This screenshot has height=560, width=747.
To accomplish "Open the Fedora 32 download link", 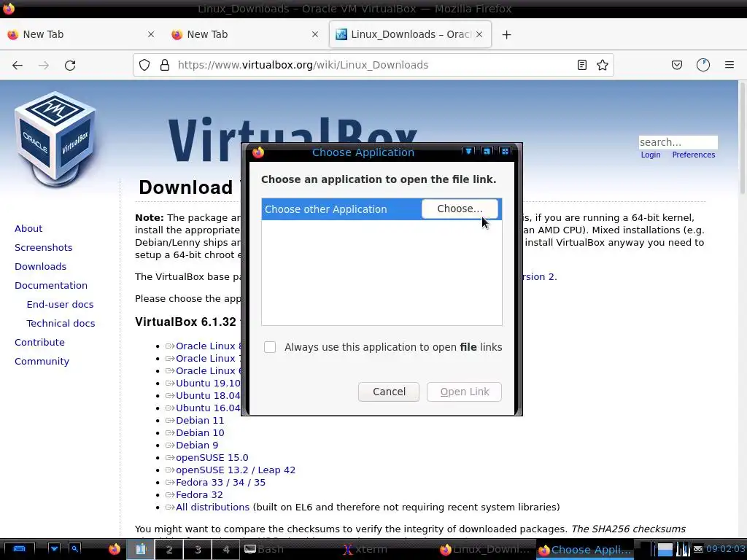I will 199,495.
